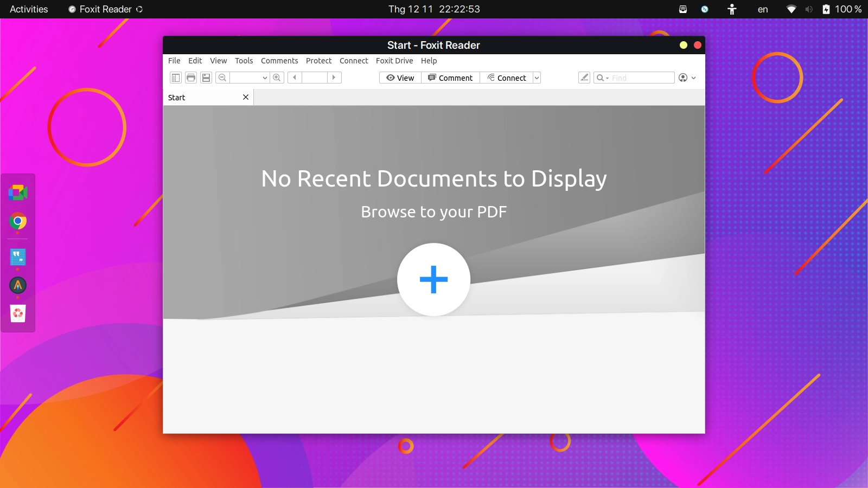Screen dimensions: 868x488
Task: Click the Print toolbar icon
Action: coord(191,78)
